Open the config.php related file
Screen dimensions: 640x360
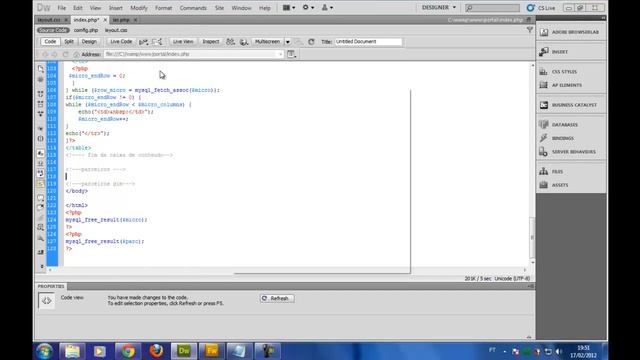click(x=86, y=30)
